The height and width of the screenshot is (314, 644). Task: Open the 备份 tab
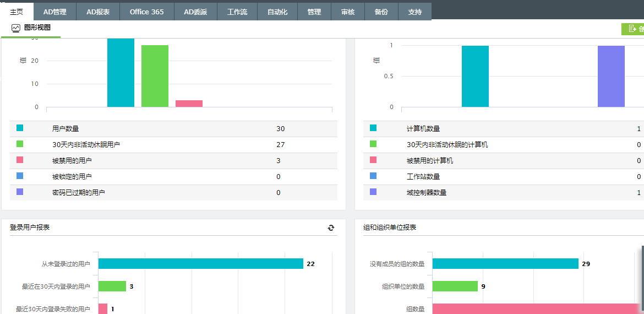(x=381, y=12)
